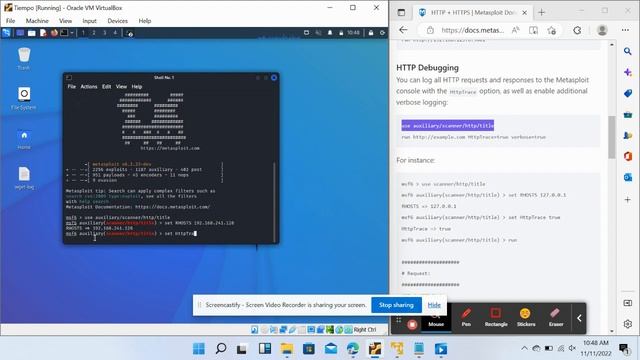Open the Mail app from the taskbar

[x=331, y=349]
